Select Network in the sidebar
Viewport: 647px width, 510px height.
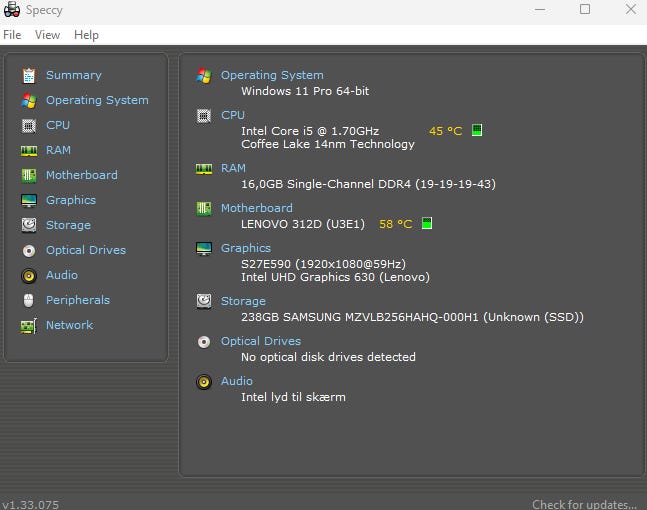point(69,325)
